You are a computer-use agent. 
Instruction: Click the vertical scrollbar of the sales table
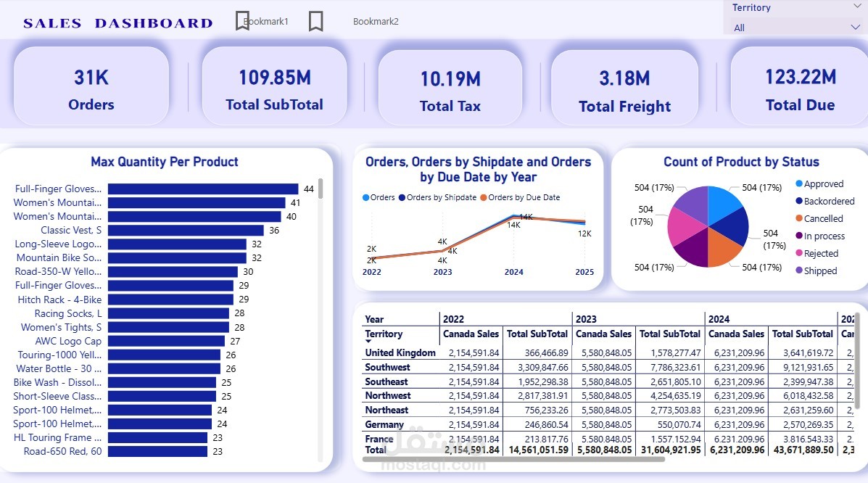click(x=859, y=360)
